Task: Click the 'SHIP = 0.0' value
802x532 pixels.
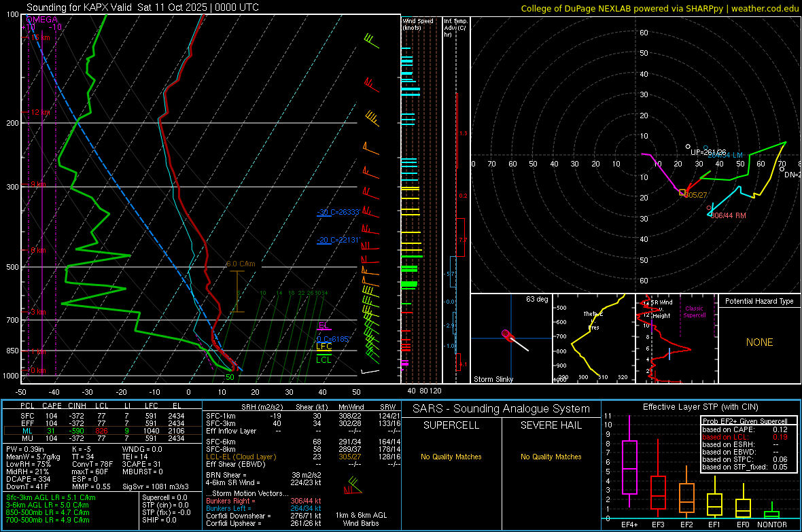Action: click(159, 520)
